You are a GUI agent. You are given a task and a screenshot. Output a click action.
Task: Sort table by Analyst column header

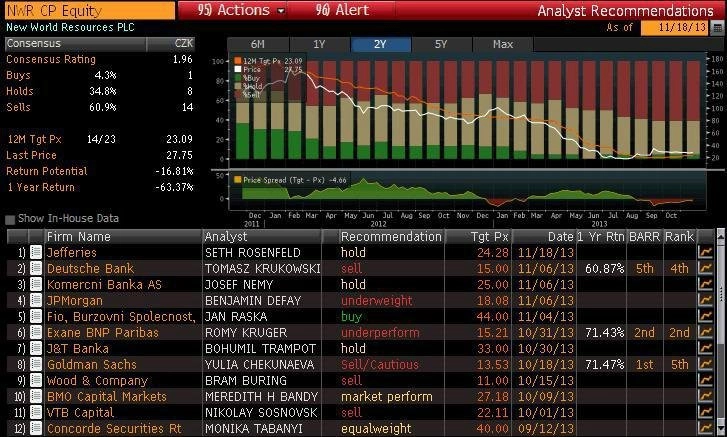click(x=262, y=237)
